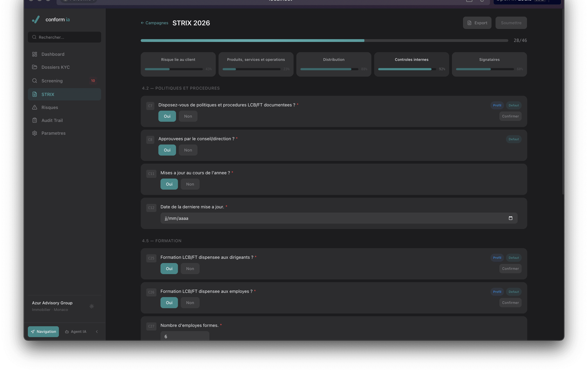
Task: Click the Screening magnifier icon
Action: (x=35, y=81)
